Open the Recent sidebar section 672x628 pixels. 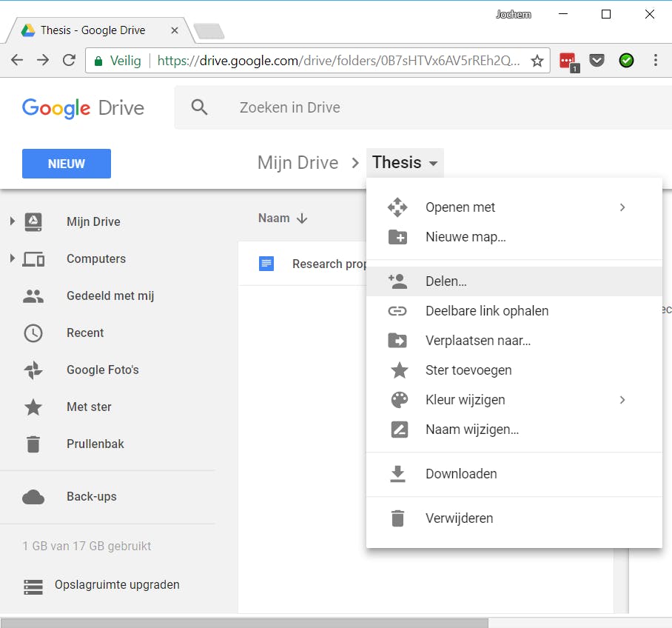[85, 333]
